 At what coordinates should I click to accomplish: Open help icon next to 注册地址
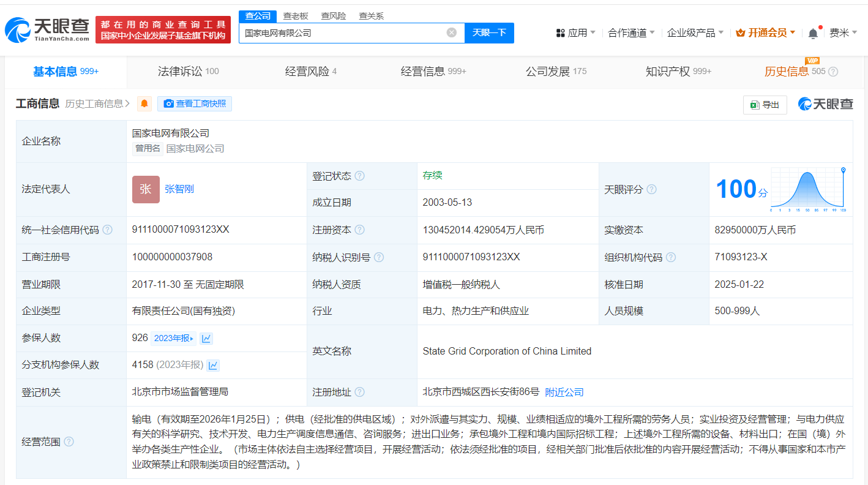(x=359, y=392)
